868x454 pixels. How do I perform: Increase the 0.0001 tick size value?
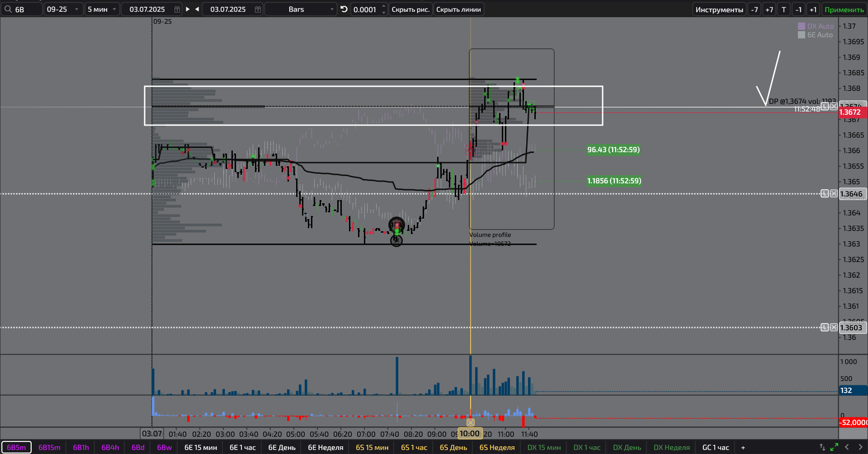[384, 6]
